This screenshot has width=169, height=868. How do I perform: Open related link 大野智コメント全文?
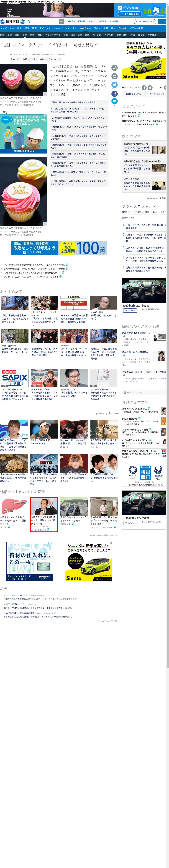[79, 128]
